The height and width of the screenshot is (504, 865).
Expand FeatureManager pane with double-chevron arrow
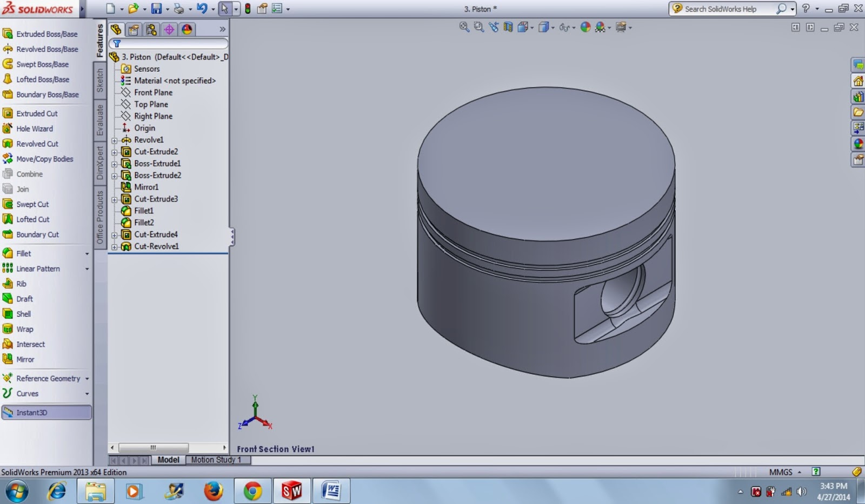222,29
